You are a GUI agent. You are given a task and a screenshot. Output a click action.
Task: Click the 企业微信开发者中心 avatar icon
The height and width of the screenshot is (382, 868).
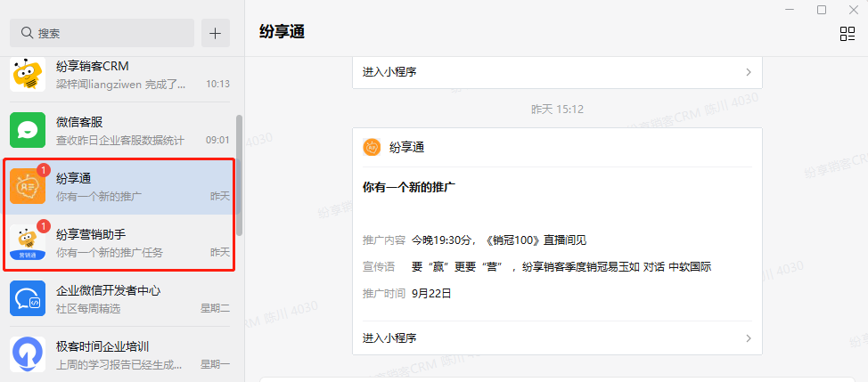coord(28,298)
